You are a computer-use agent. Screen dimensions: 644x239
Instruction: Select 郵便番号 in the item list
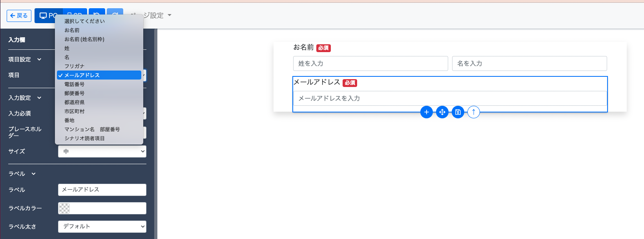point(75,93)
